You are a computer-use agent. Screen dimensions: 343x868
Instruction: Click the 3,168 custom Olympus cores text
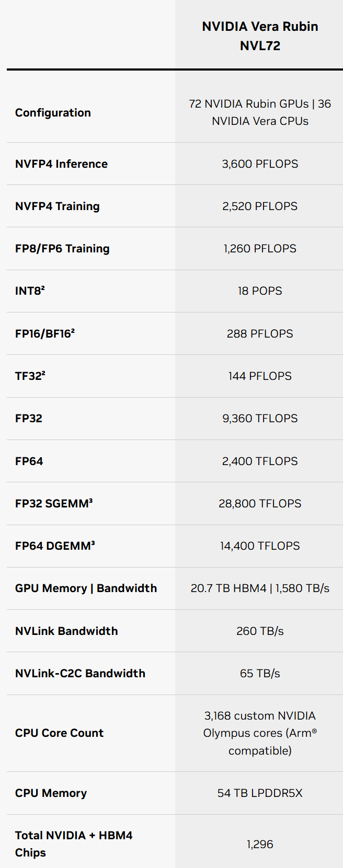(x=260, y=733)
